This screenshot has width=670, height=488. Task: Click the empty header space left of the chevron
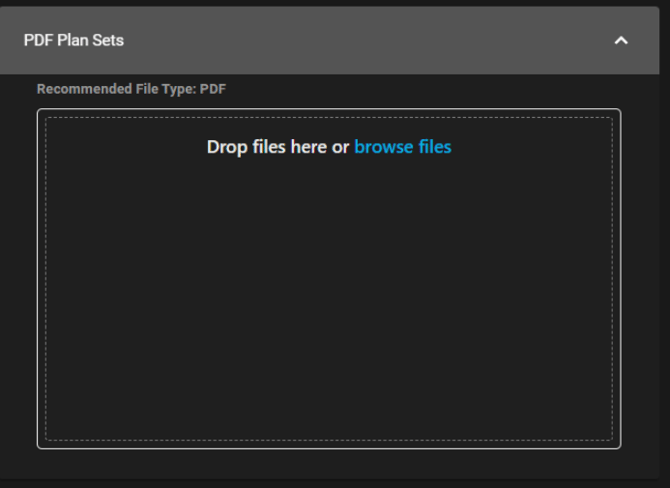pos(367,40)
